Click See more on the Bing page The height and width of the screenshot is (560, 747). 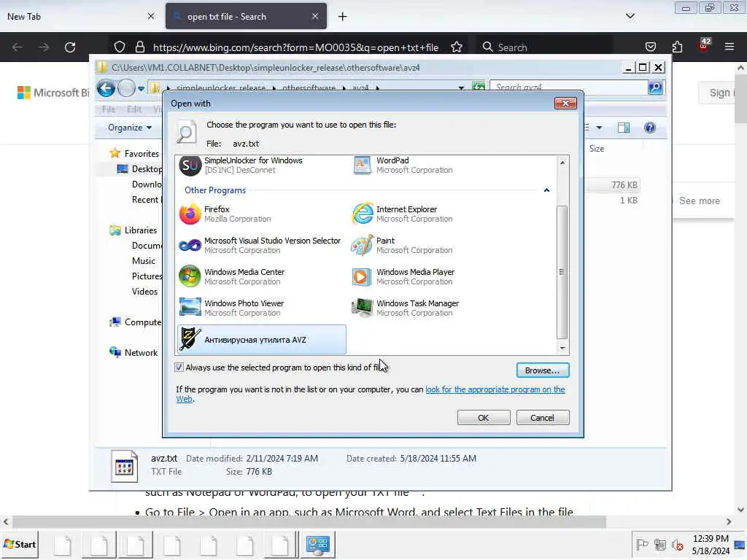(699, 201)
